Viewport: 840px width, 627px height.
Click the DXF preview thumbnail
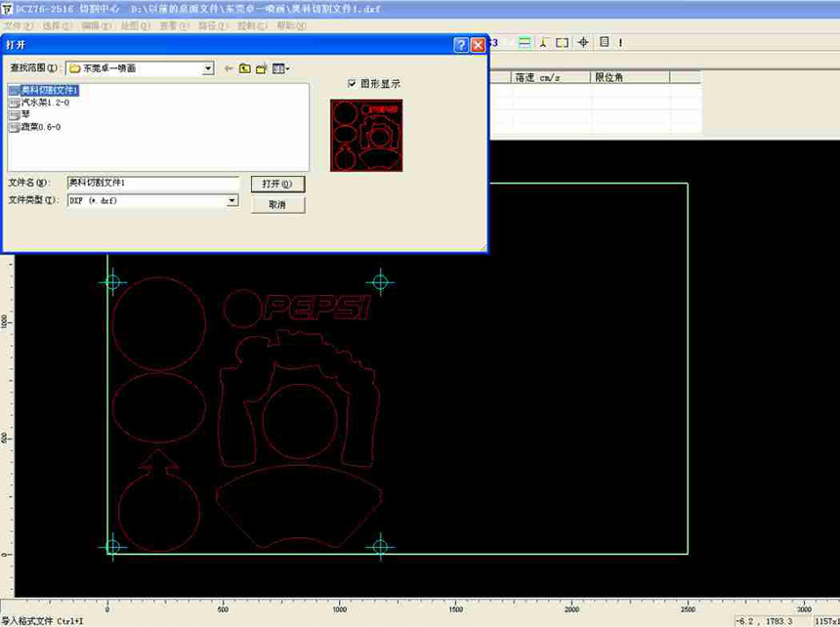[x=368, y=135]
